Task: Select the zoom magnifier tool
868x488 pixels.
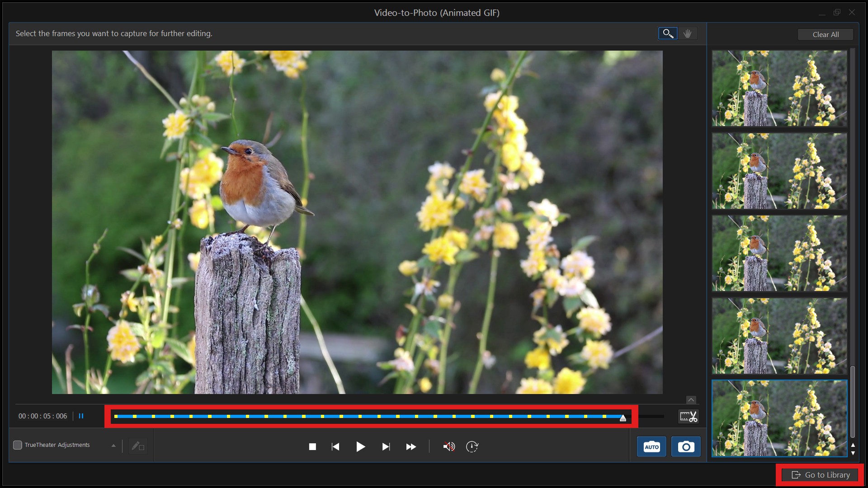Action: pyautogui.click(x=668, y=33)
